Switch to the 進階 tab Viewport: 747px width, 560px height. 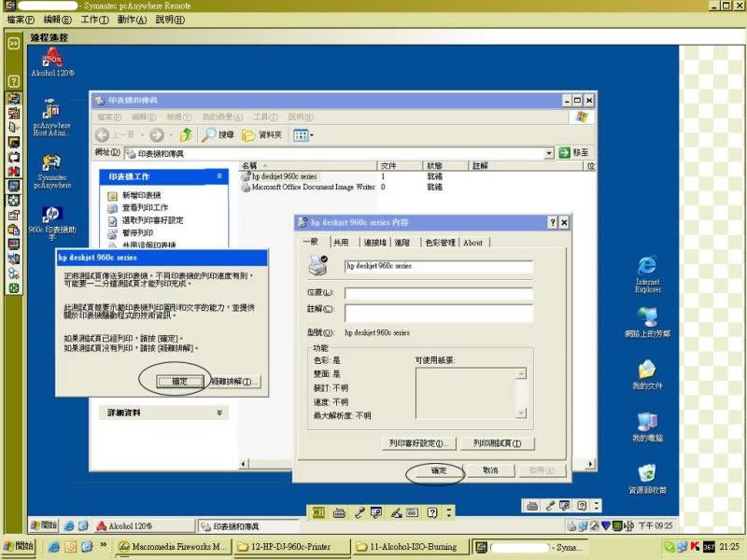point(402,243)
